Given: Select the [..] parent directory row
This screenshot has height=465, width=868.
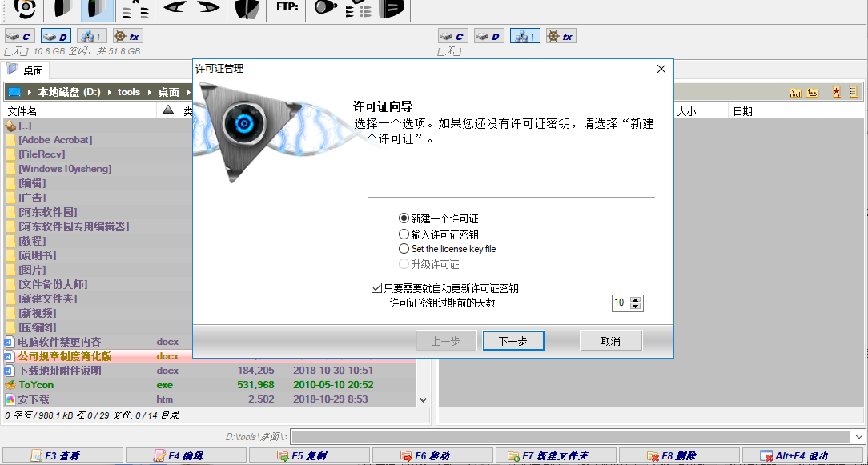Looking at the screenshot, I should pos(98,126).
